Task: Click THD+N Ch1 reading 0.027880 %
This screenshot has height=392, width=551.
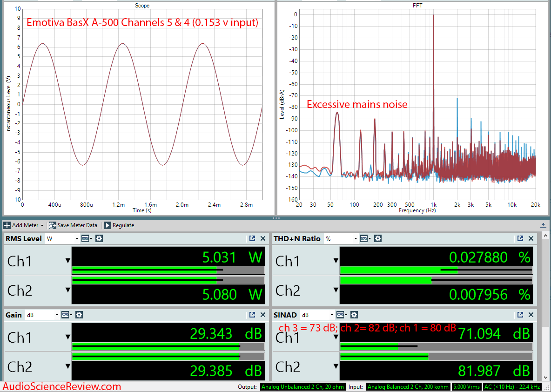Action: (490, 257)
